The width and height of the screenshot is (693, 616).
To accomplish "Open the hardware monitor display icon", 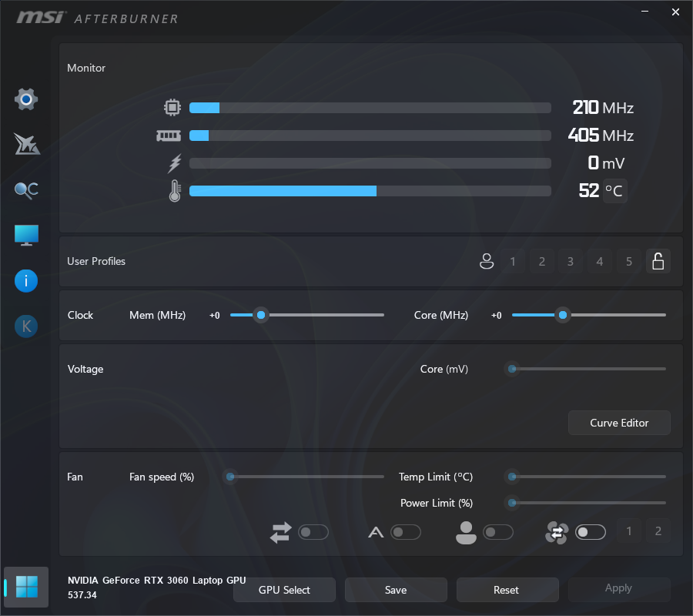I will click(x=26, y=235).
